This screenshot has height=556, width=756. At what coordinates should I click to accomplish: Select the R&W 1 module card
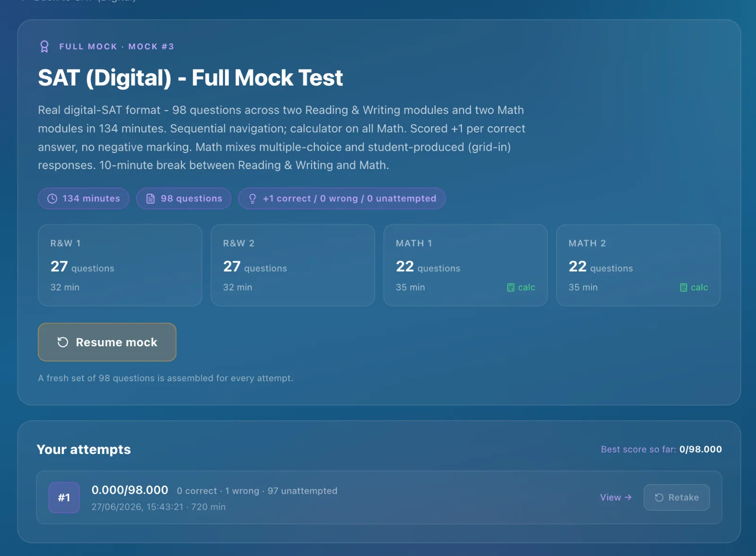point(120,265)
